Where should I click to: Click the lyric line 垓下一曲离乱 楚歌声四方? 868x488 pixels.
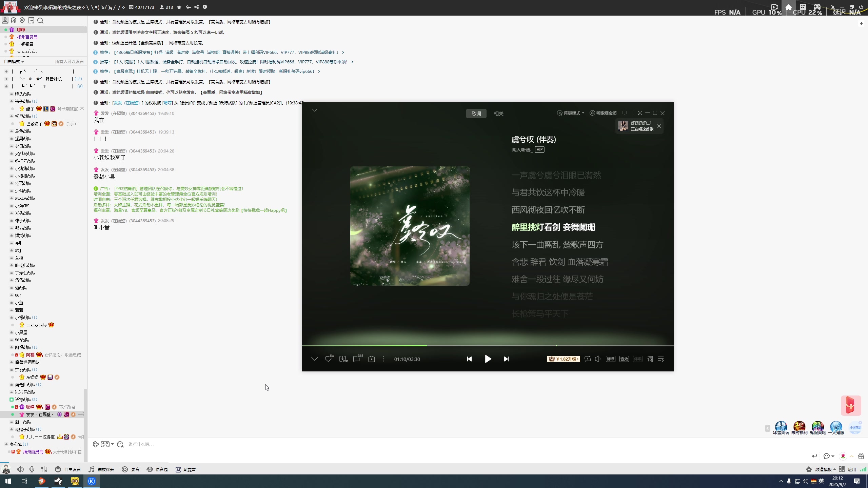(x=557, y=245)
